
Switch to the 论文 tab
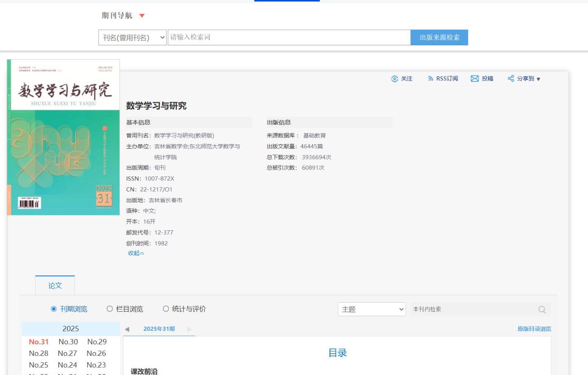[55, 286]
